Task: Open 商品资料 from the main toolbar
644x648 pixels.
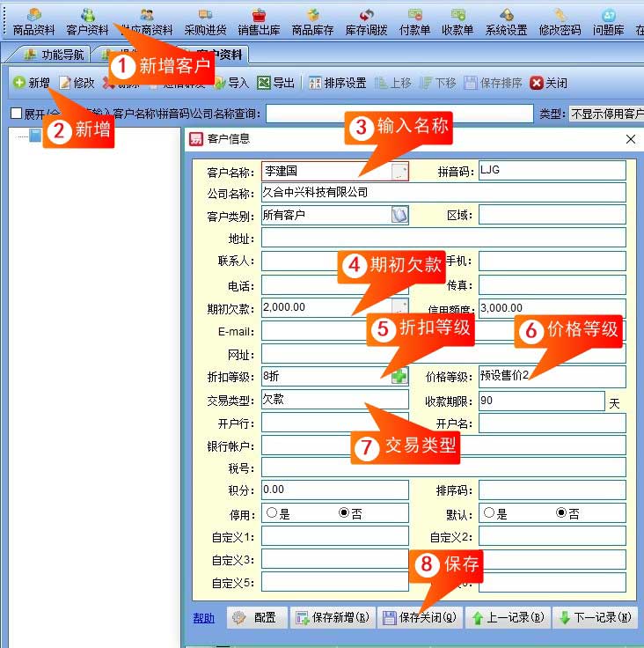Action: tap(33, 22)
